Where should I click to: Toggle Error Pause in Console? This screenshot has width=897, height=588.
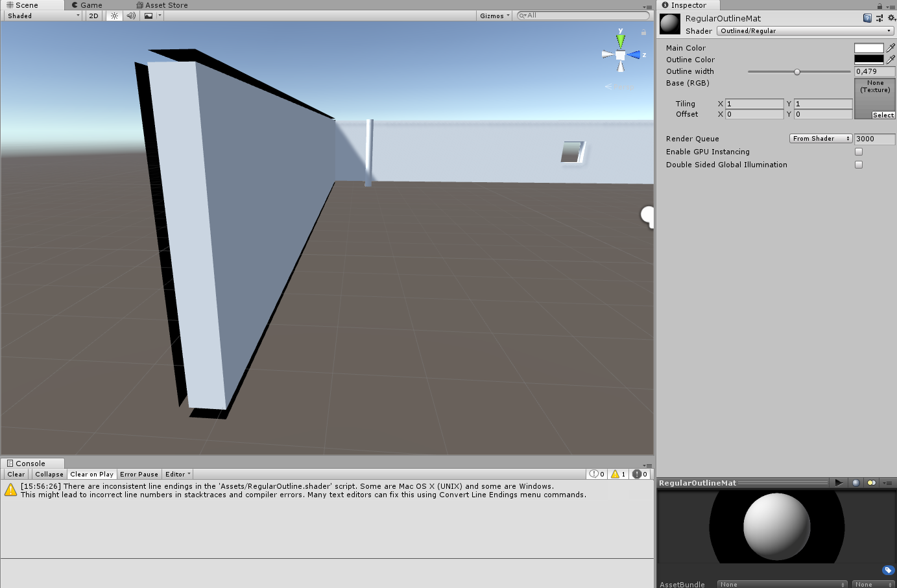139,475
